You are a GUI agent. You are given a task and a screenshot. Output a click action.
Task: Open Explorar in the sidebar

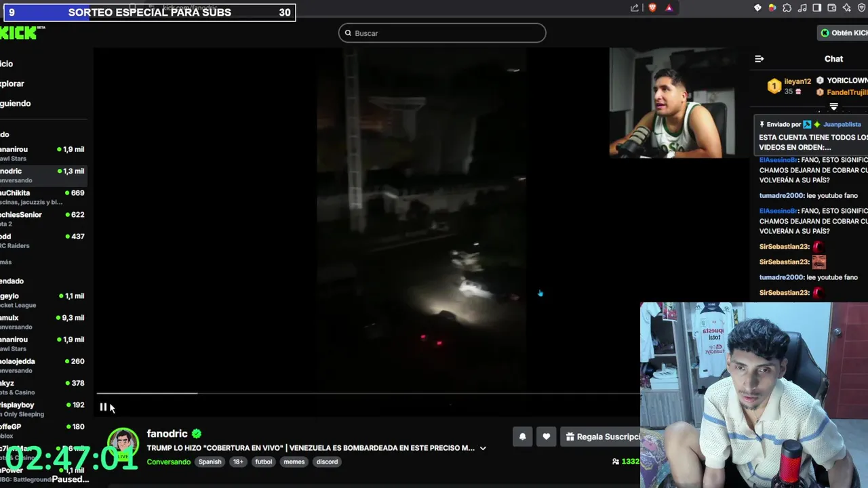pos(12,83)
